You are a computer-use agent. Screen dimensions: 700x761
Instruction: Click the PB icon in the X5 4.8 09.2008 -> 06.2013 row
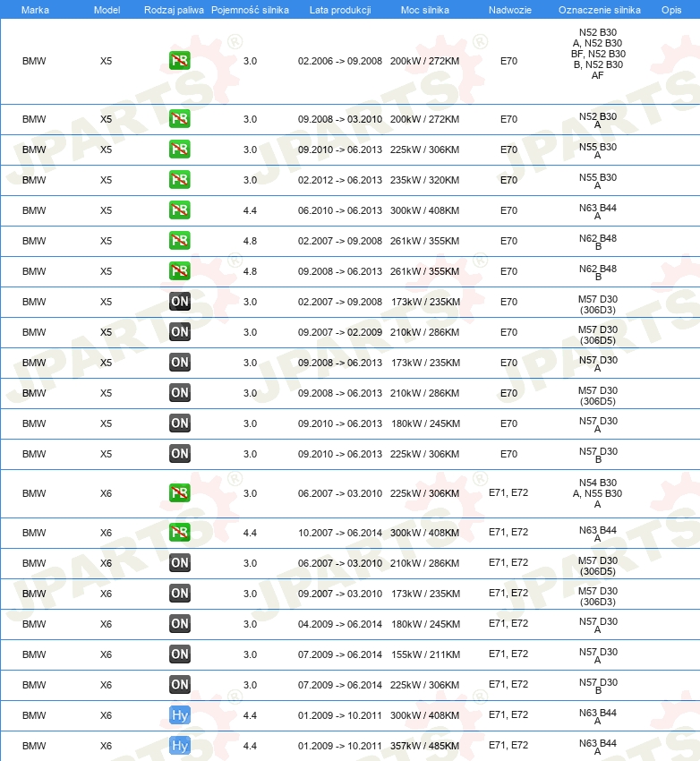tap(180, 270)
